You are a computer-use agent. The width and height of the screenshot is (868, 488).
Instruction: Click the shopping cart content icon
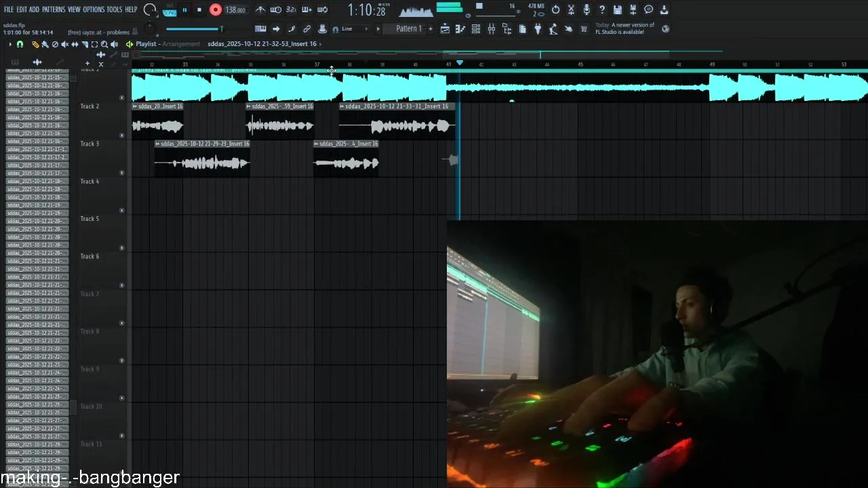[x=584, y=28]
